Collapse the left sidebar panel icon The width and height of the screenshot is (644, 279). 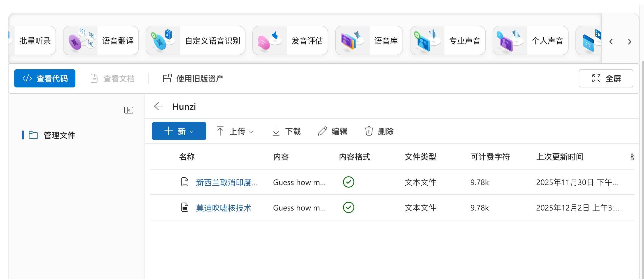coord(128,110)
